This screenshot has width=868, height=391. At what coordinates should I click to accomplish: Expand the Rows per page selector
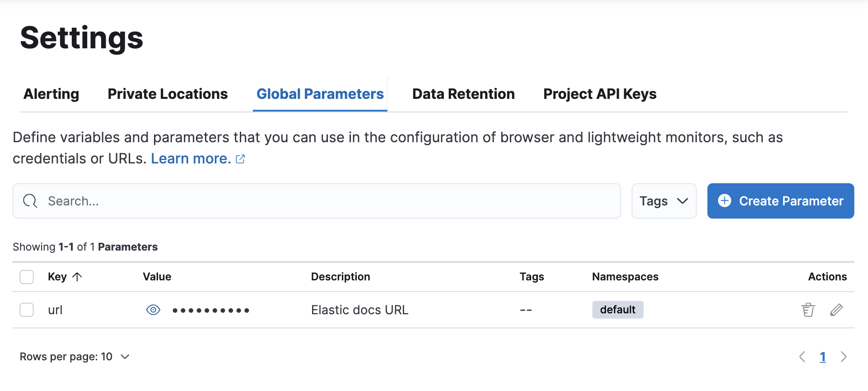pos(75,357)
